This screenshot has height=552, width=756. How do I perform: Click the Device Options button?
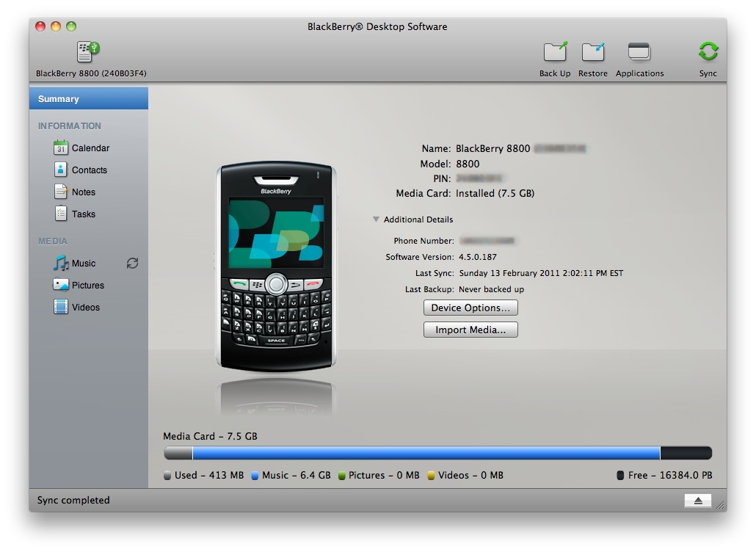coord(470,308)
